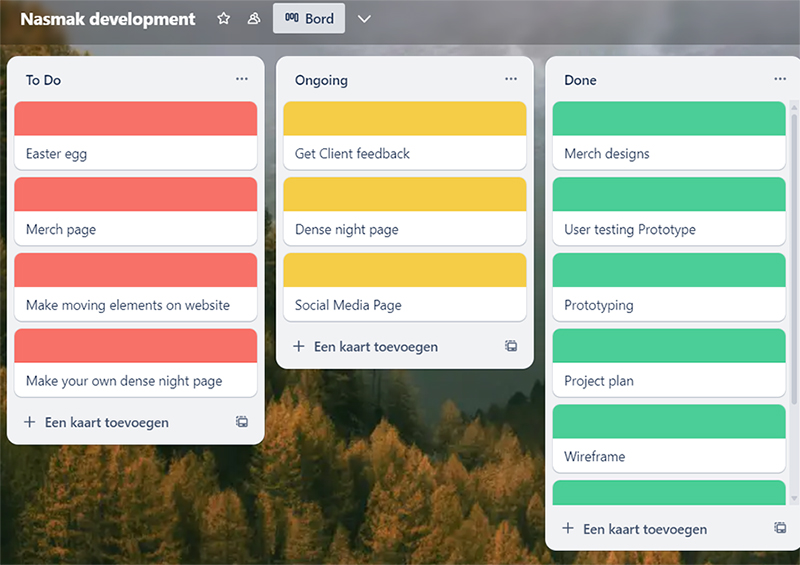
Task: Expand the view switcher chevron
Action: tap(364, 19)
